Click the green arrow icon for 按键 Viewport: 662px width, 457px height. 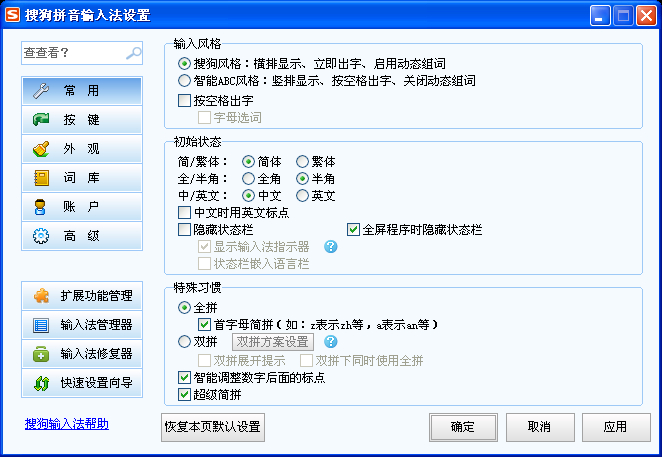[x=41, y=120]
